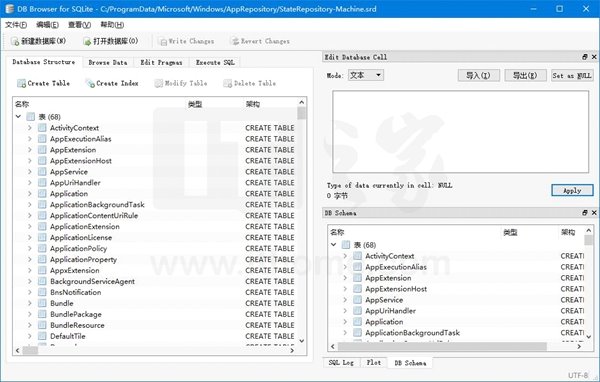Collapse the tables (68) node in left tree
The height and width of the screenshot is (382, 600).
(18, 116)
